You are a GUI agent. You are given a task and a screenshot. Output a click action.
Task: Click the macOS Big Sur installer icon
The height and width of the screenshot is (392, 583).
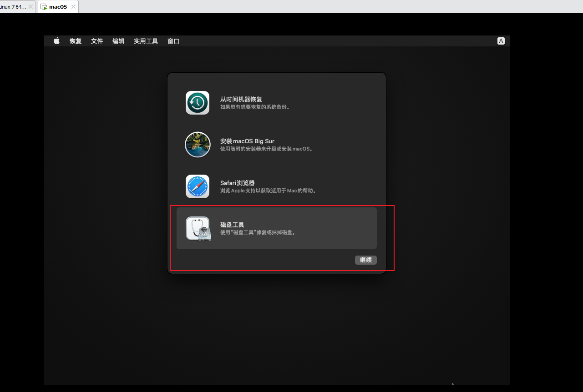click(198, 145)
